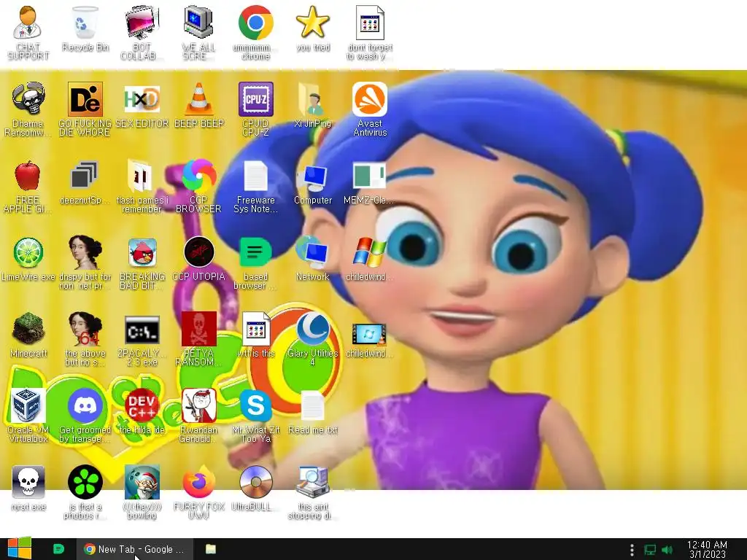Open the Dev C++ 'the hilda ide' icon
The image size is (747, 560).
coord(142,411)
